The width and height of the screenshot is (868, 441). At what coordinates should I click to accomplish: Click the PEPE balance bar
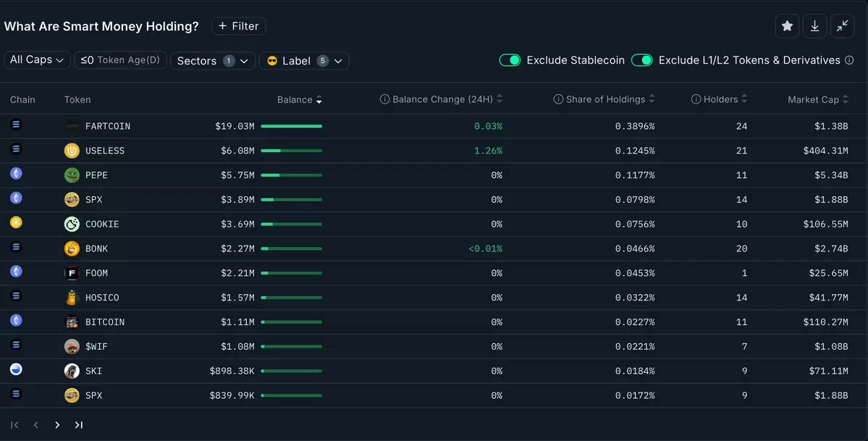pyautogui.click(x=291, y=175)
